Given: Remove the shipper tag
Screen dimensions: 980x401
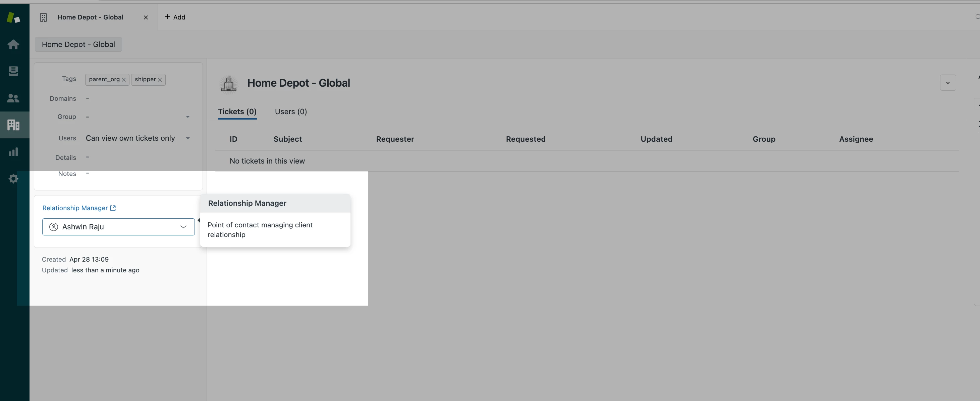Looking at the screenshot, I should [160, 80].
